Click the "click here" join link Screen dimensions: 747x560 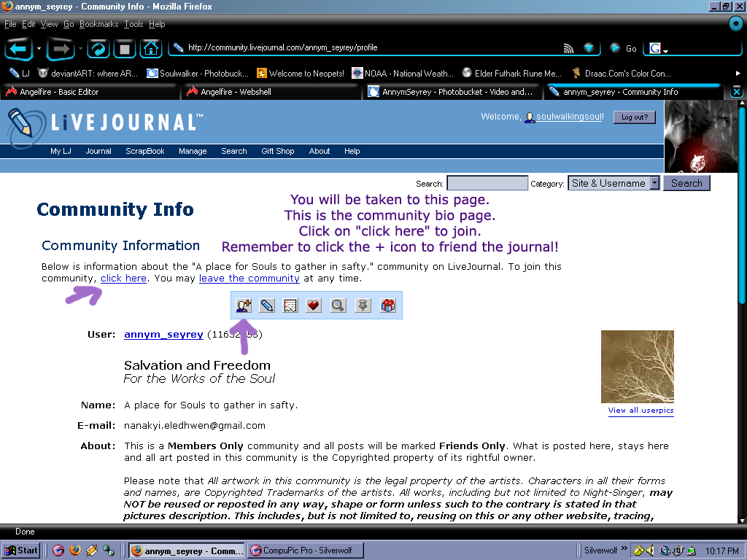coord(123,278)
